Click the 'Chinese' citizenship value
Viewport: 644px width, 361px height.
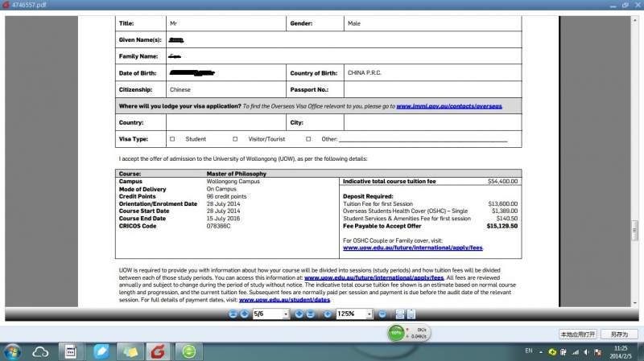click(x=180, y=89)
